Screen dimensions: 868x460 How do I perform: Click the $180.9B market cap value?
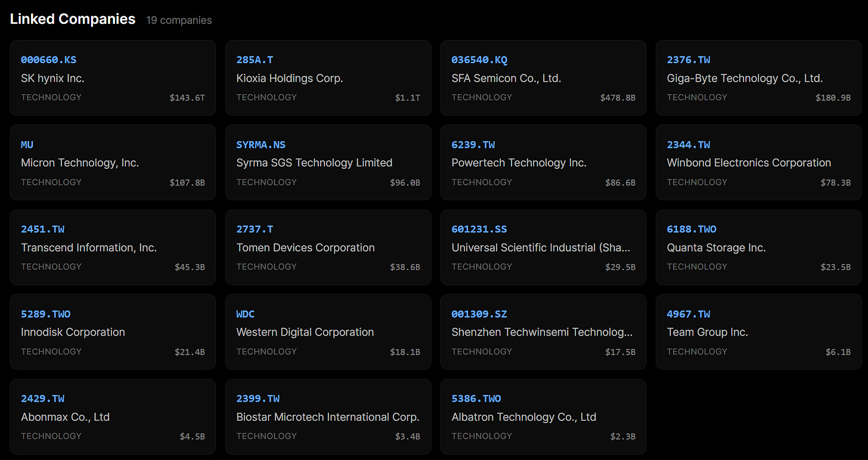[x=833, y=98]
